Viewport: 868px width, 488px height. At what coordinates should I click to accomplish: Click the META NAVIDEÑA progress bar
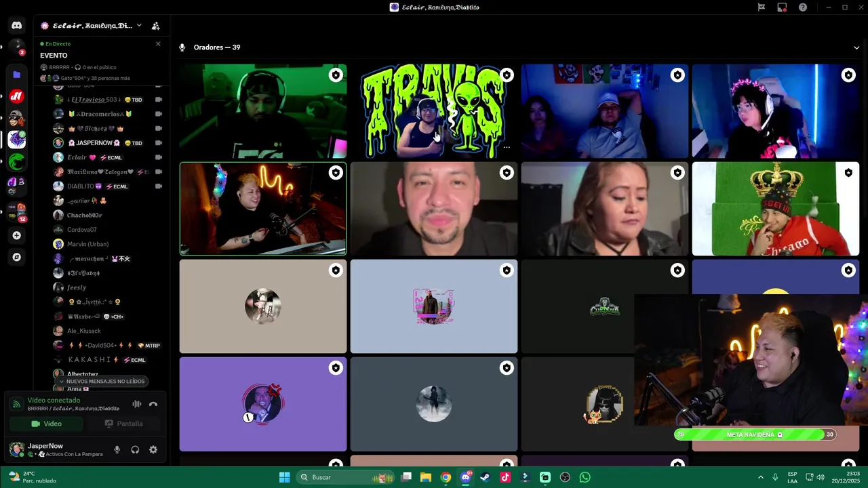pos(755,434)
